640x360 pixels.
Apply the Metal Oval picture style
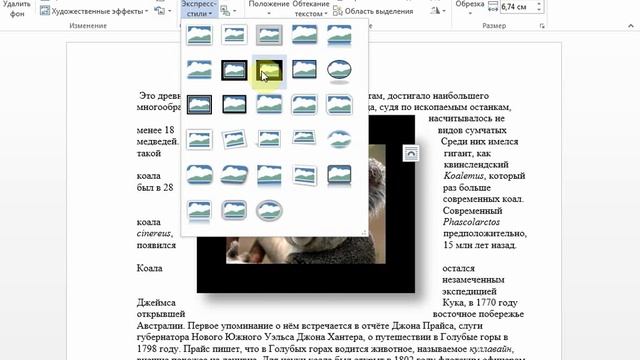[x=269, y=211]
